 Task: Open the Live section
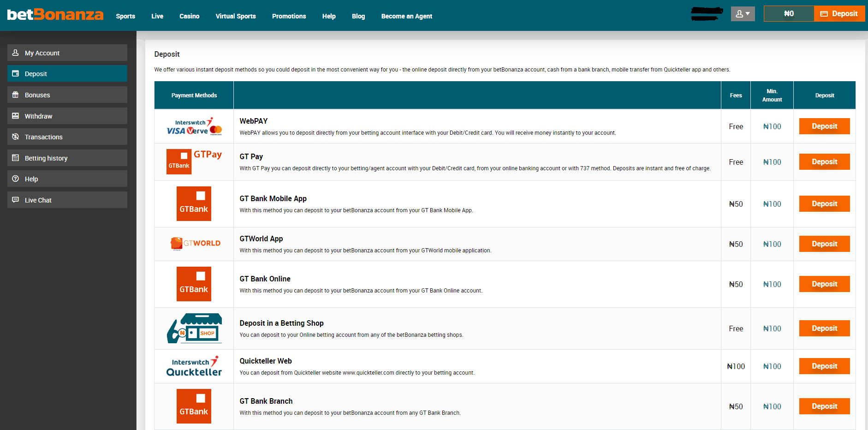click(x=157, y=16)
